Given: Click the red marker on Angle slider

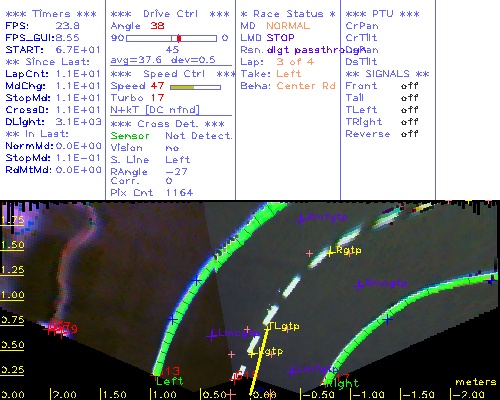Looking at the screenshot, I should [x=179, y=38].
